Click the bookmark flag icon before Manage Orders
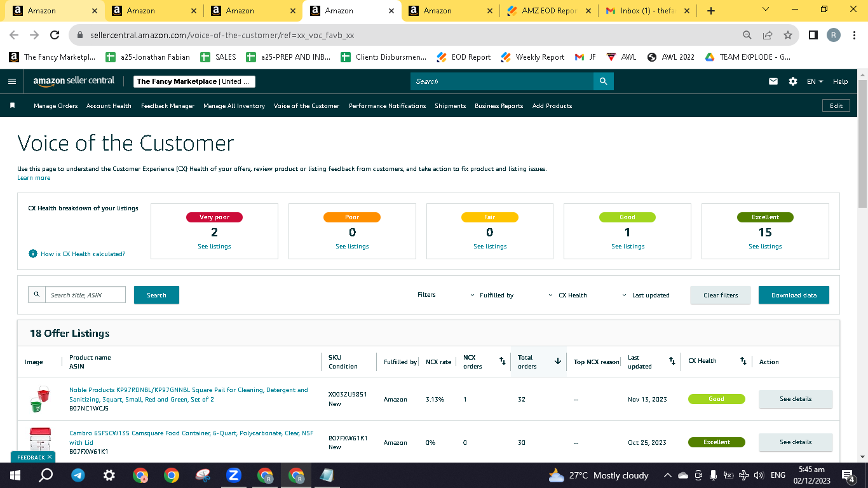This screenshot has width=868, height=488. click(12, 105)
